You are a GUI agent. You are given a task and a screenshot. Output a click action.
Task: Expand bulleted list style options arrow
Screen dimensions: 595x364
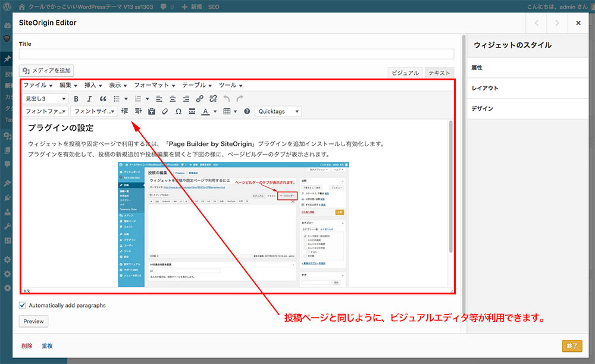click(x=126, y=99)
